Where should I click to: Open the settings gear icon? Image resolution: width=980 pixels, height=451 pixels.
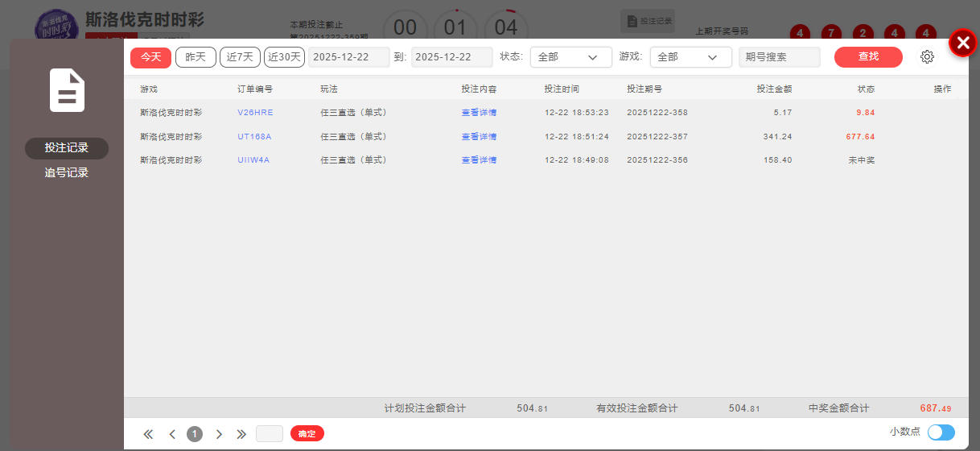927,57
